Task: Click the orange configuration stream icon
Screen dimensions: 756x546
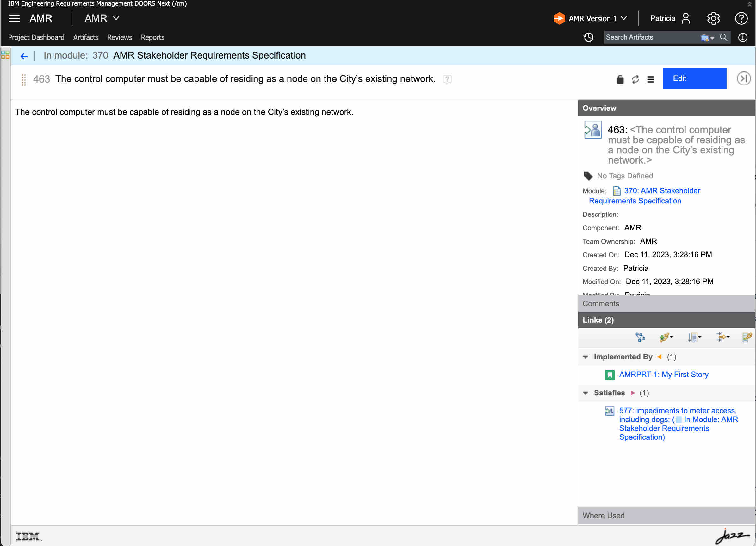Action: point(559,18)
